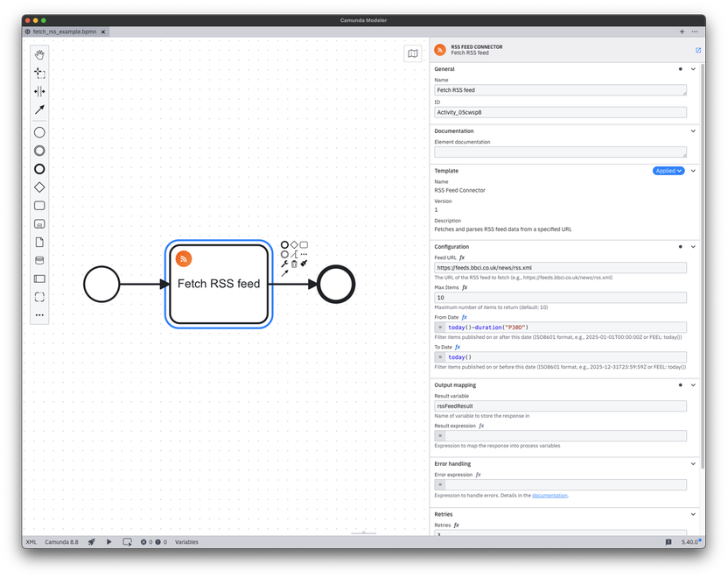Screen dimensions: 728x578
Task: Create a new tab with the plus button
Action: click(x=682, y=31)
